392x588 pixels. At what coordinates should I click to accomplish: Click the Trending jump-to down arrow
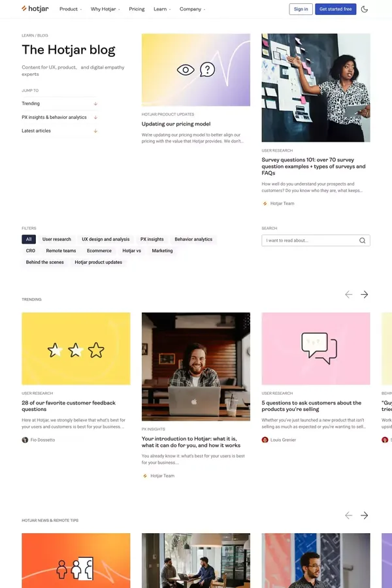(95, 103)
